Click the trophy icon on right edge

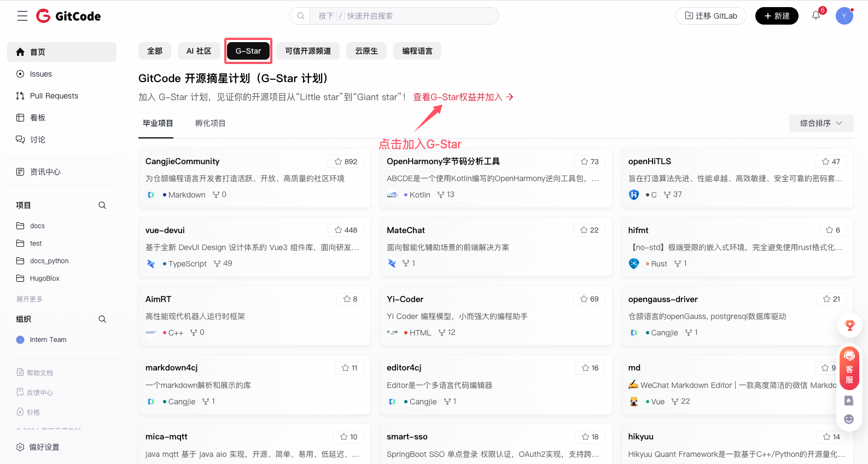click(849, 326)
